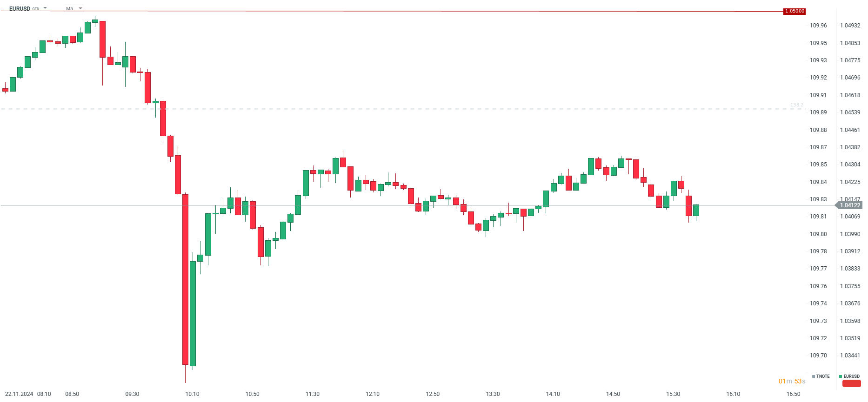The image size is (868, 402).
Task: Click the EURUSD CFD symbol name
Action: click(20, 8)
